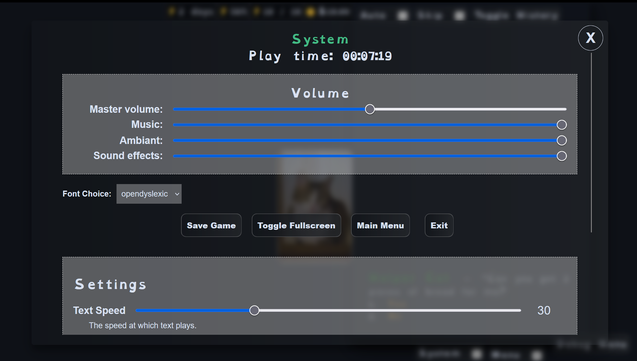Click the Exit button
The image size is (637, 361).
[x=439, y=225]
